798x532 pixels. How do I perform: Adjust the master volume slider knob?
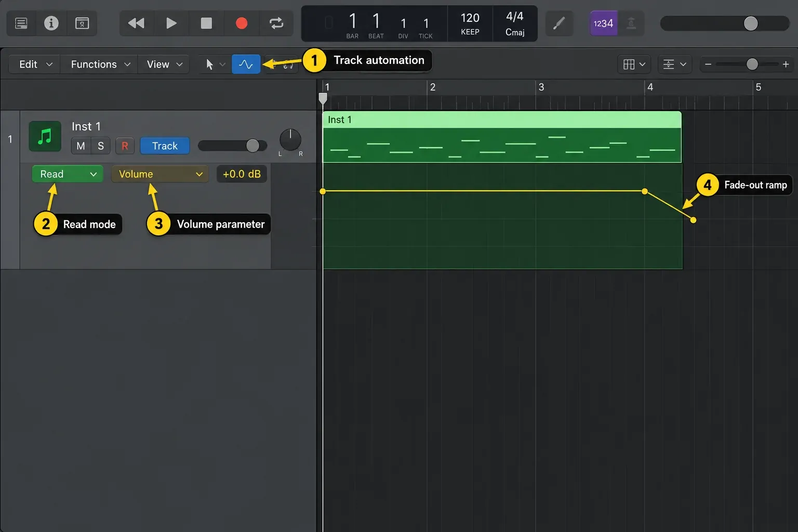(751, 23)
